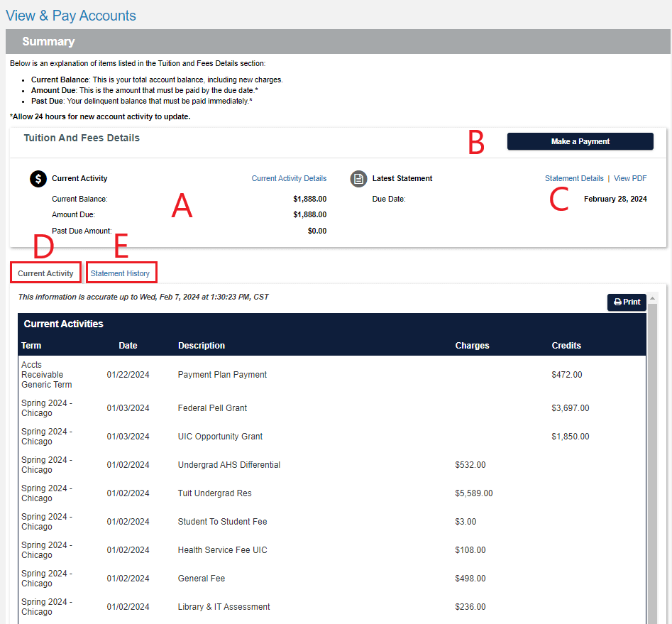Click the Federal Pell Grant description
Screen dimensions: 672x624
click(213, 408)
